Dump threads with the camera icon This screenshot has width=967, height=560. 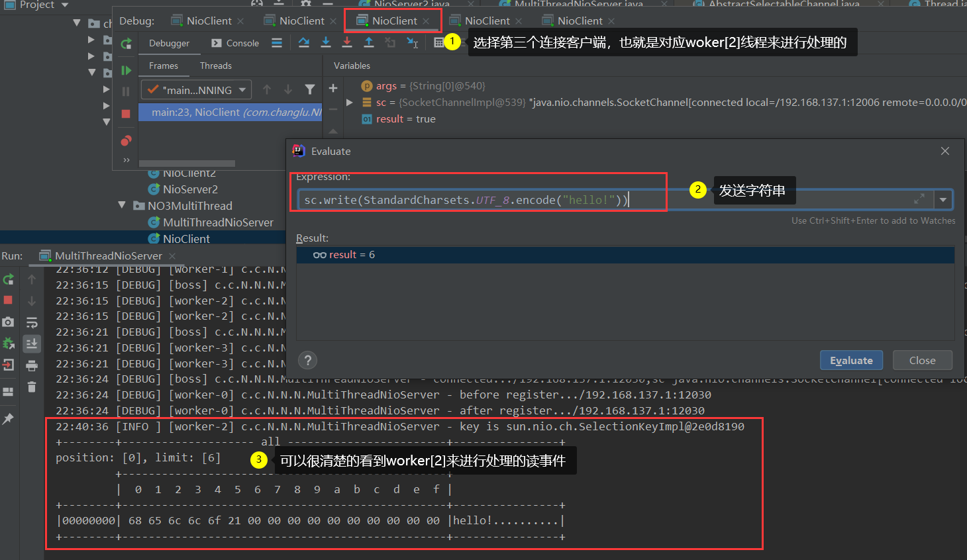(x=8, y=322)
